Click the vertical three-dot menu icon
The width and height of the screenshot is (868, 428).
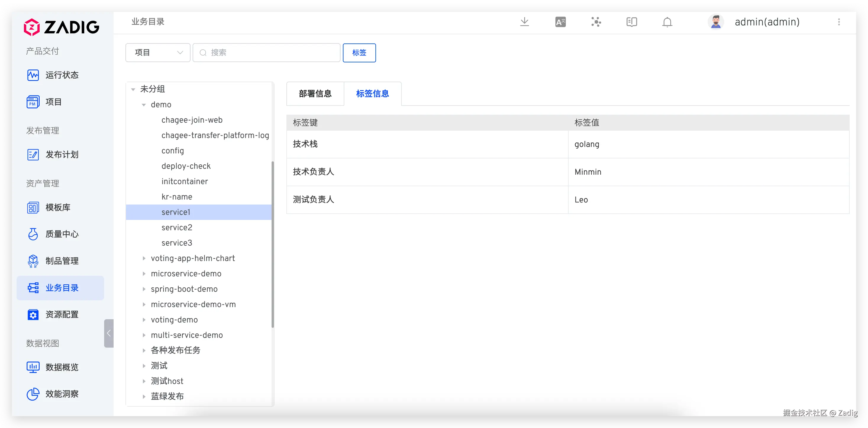pos(839,22)
